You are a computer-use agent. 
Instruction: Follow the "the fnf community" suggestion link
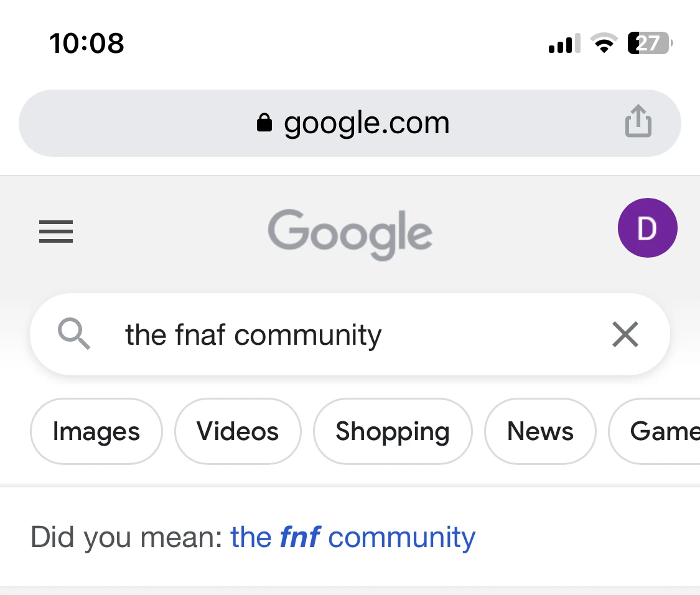click(352, 537)
